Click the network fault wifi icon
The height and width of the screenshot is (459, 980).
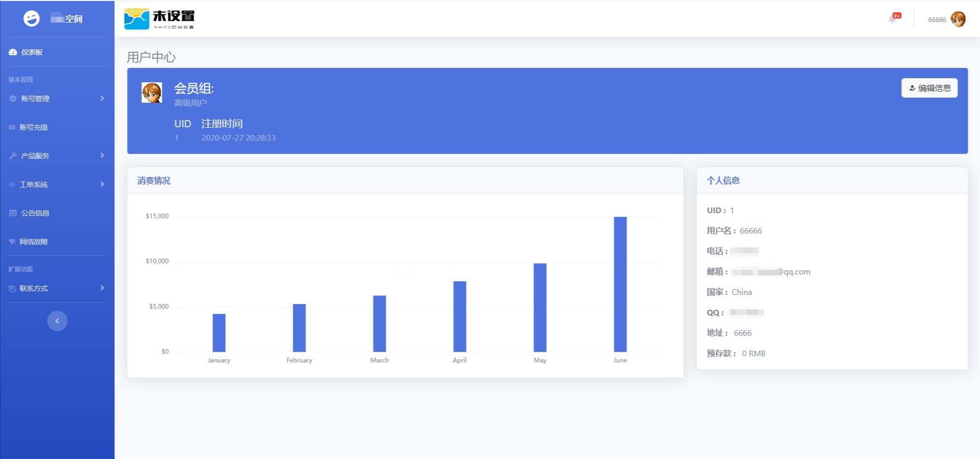[x=12, y=242]
